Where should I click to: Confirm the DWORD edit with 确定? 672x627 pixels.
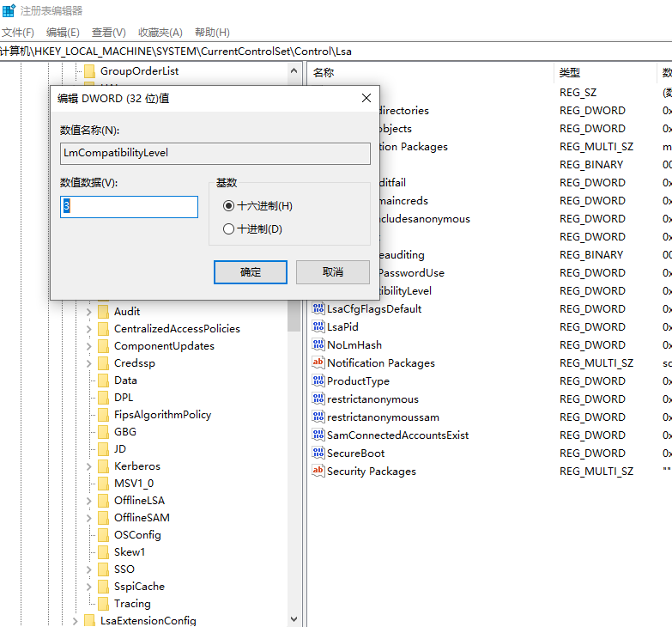click(251, 272)
